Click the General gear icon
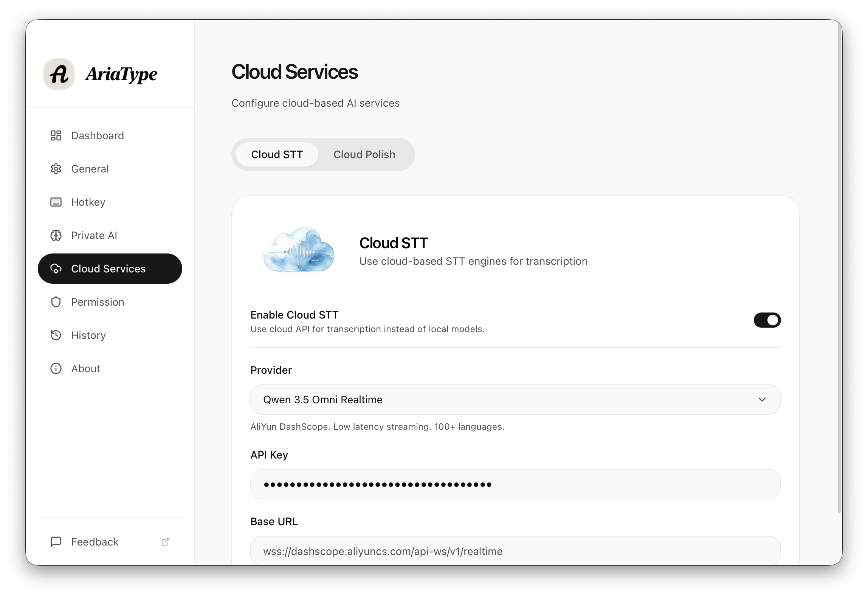Viewport: 868px width, 597px height. [56, 169]
